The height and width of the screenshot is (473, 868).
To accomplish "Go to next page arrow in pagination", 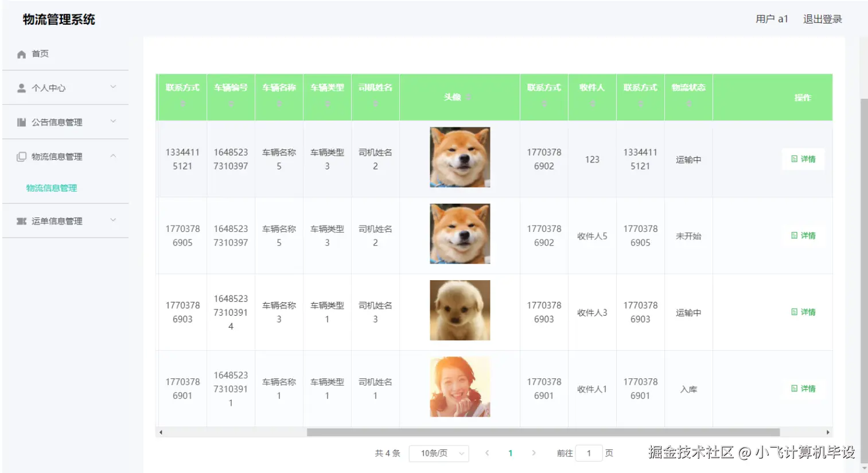I will click(x=534, y=453).
